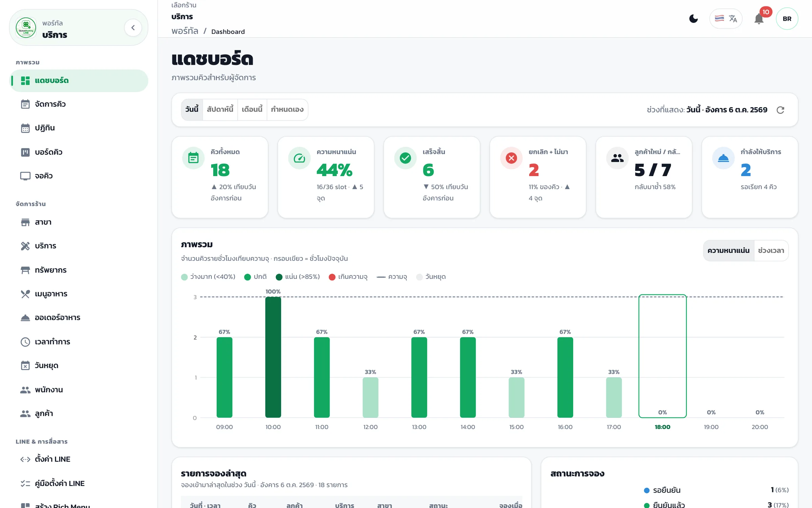Image resolution: width=812 pixels, height=508 pixels.
Task: Open วันหยุด holidays page
Action: coord(79,365)
